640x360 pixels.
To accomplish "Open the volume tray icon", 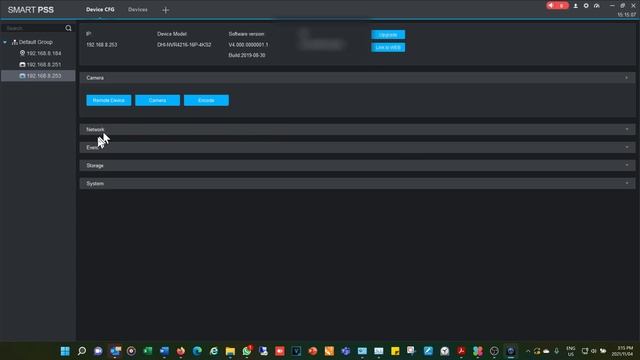I will 593,351.
